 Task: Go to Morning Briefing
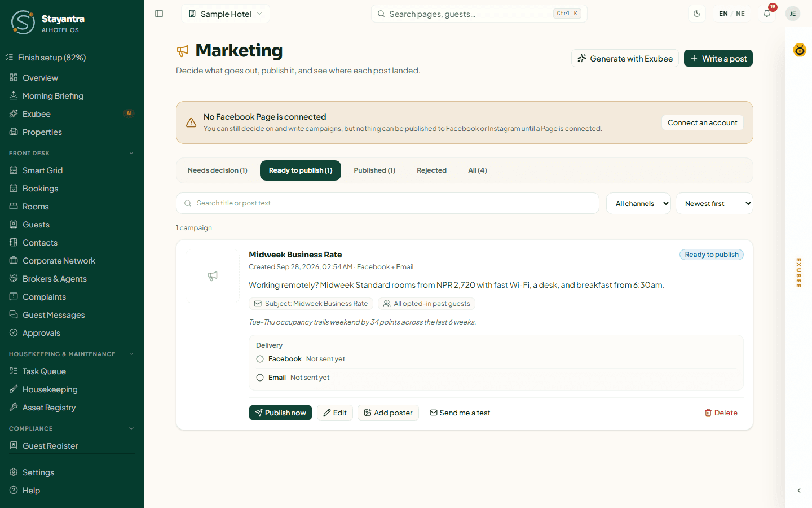point(72,96)
